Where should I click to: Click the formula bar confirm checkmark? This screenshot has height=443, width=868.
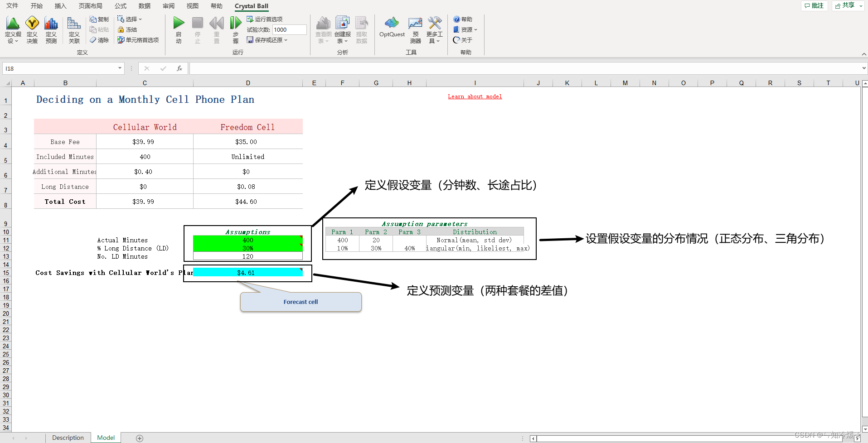tap(163, 68)
